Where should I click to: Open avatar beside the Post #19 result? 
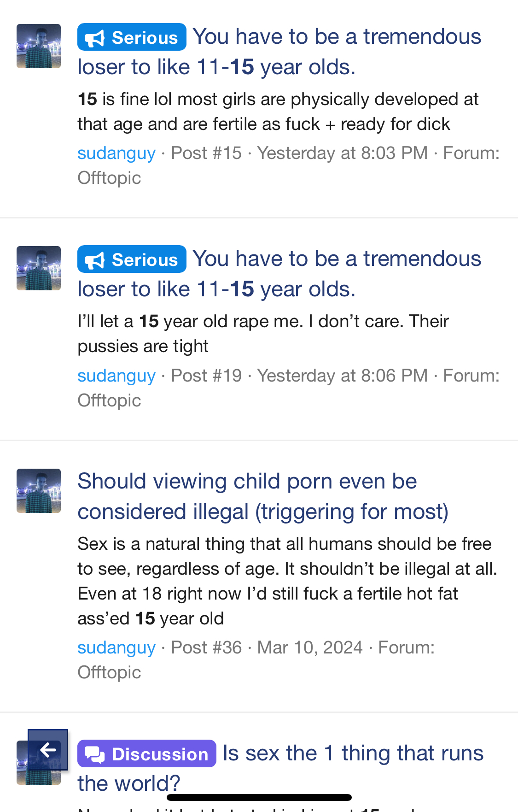click(39, 268)
